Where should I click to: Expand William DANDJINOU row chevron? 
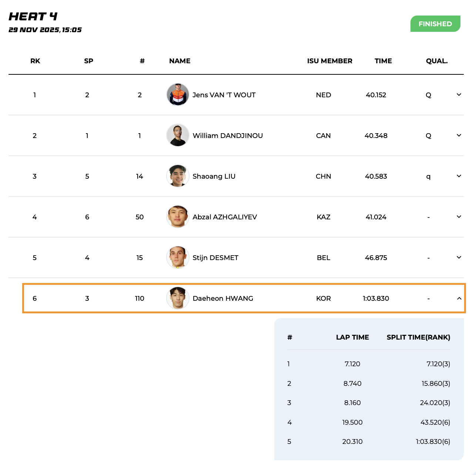click(459, 135)
